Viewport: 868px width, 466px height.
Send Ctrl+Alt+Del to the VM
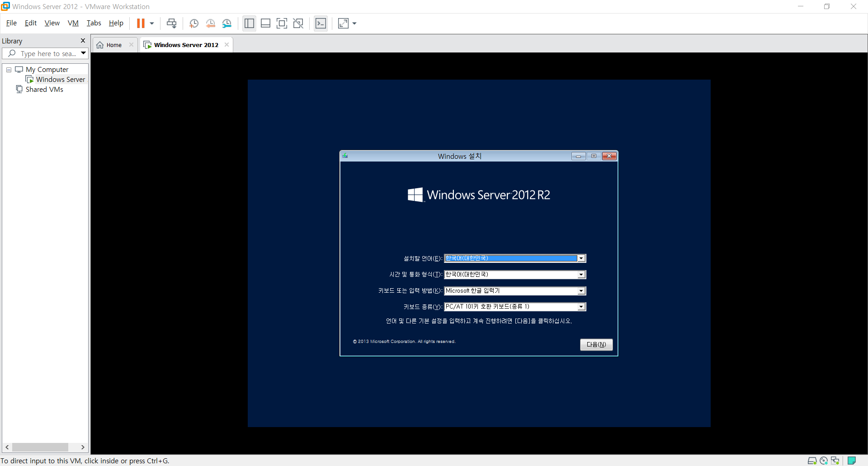[x=171, y=24]
